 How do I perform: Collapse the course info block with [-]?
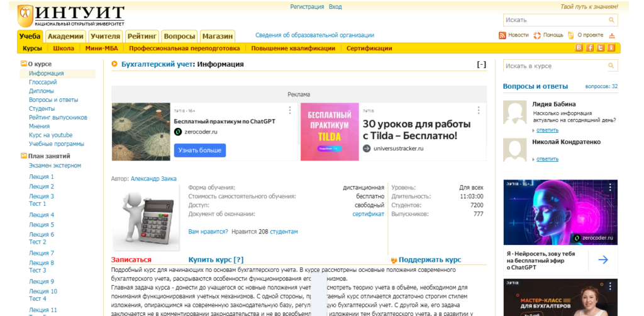click(481, 64)
